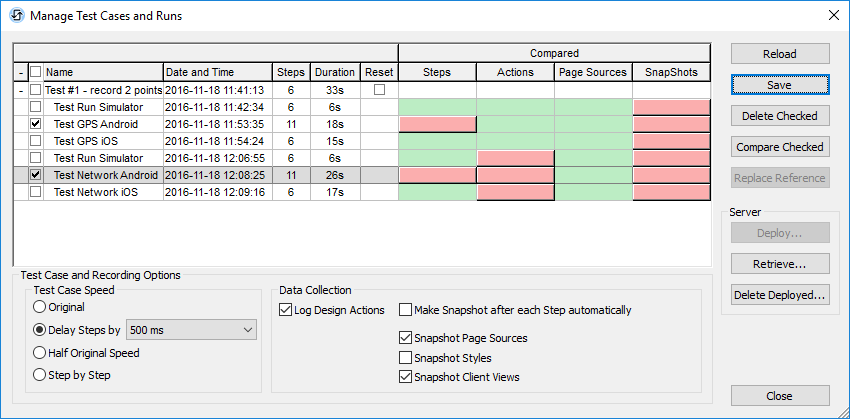The height and width of the screenshot is (419, 850).
Task: Uncheck the Test GPS Android checkbox
Action: [x=36, y=124]
